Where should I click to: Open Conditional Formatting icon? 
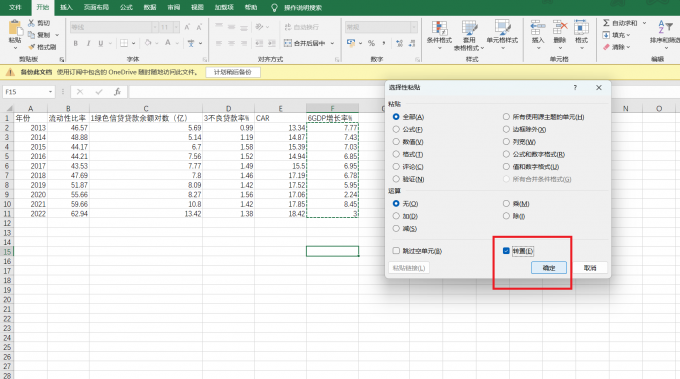(439, 28)
